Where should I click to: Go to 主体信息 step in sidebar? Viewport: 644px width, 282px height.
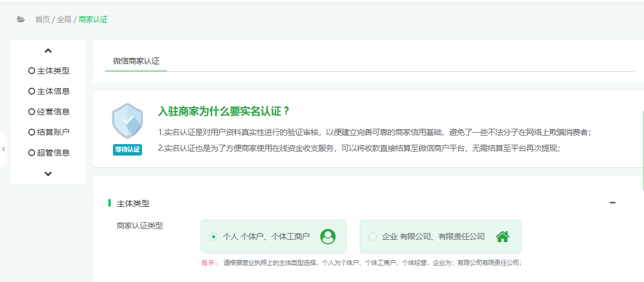tap(53, 91)
